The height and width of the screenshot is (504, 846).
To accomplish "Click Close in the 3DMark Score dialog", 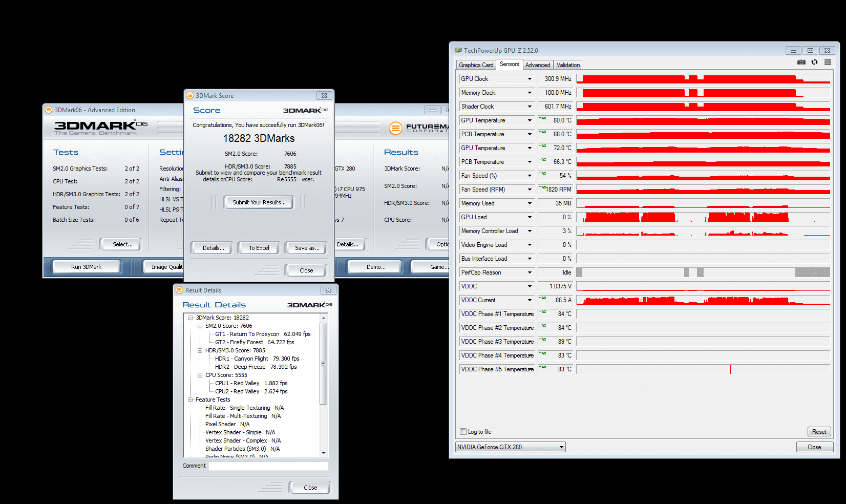I will pos(306,270).
